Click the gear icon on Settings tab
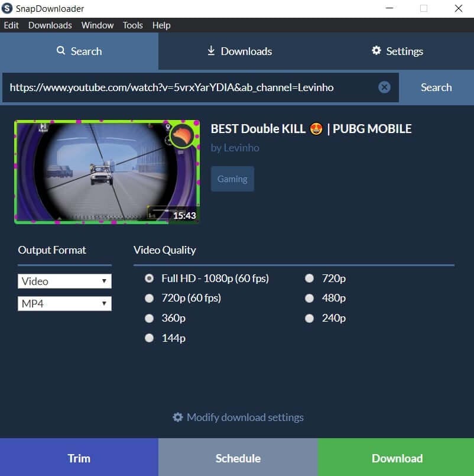The width and height of the screenshot is (474, 476). click(376, 50)
